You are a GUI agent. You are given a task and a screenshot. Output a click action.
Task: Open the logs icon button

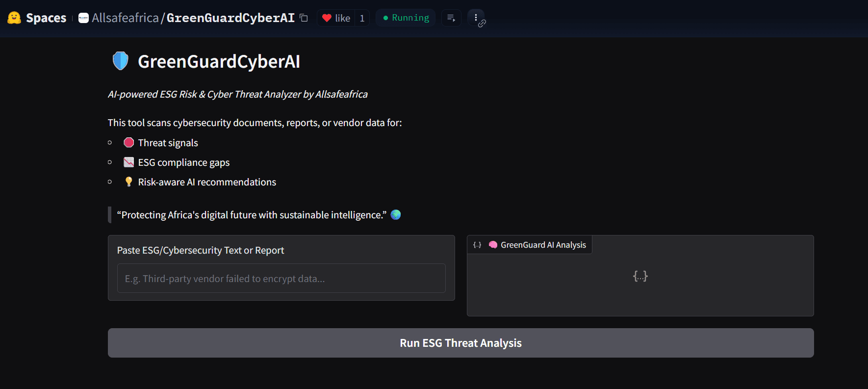(x=451, y=18)
